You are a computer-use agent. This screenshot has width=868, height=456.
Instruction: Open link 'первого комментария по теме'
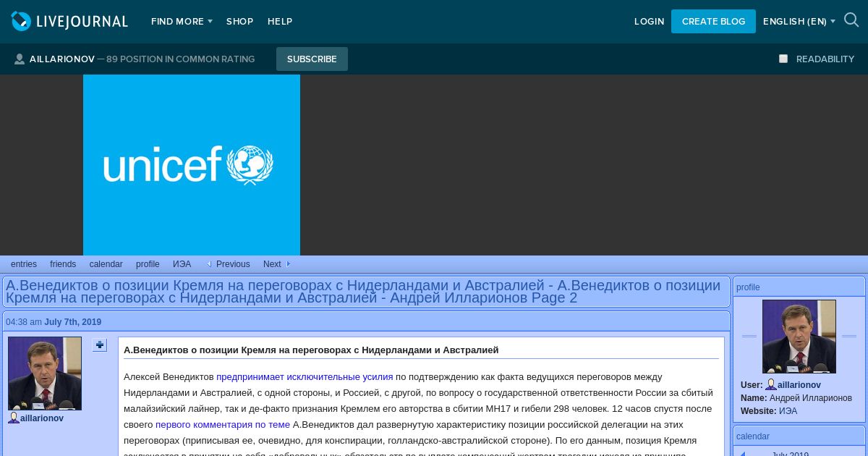coord(223,425)
